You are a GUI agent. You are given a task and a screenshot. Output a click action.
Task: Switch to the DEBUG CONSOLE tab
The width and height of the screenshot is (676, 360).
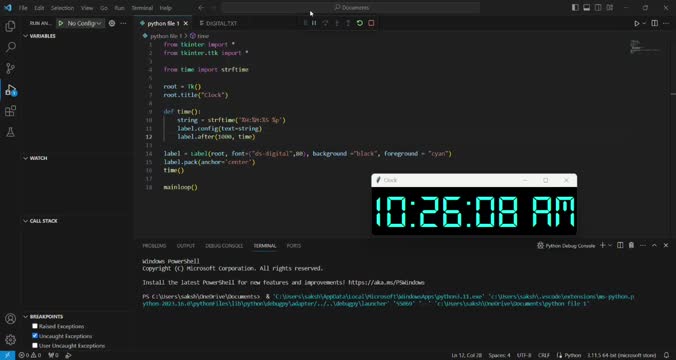[x=224, y=246]
